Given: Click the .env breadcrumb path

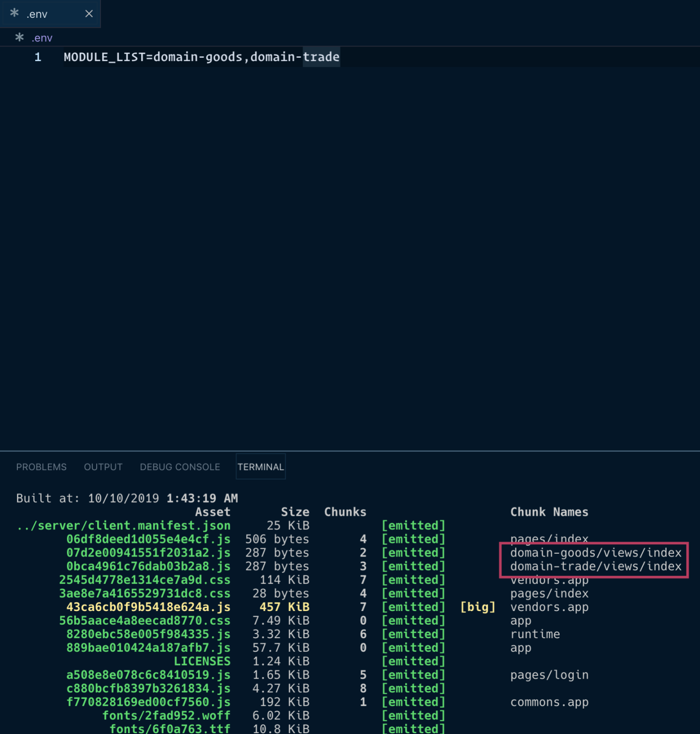Looking at the screenshot, I should click(x=42, y=38).
